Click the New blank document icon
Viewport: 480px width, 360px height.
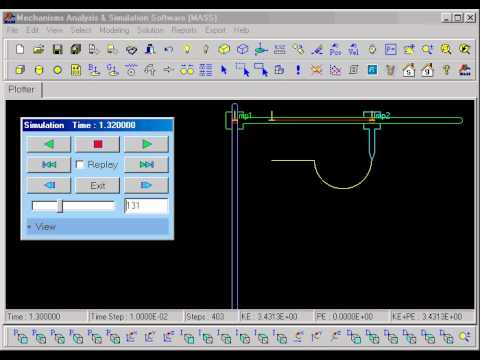coord(20,50)
